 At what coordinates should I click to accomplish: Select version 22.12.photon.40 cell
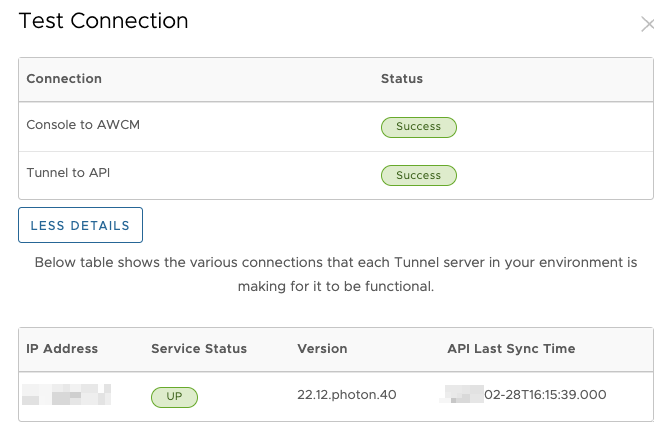tap(346, 395)
